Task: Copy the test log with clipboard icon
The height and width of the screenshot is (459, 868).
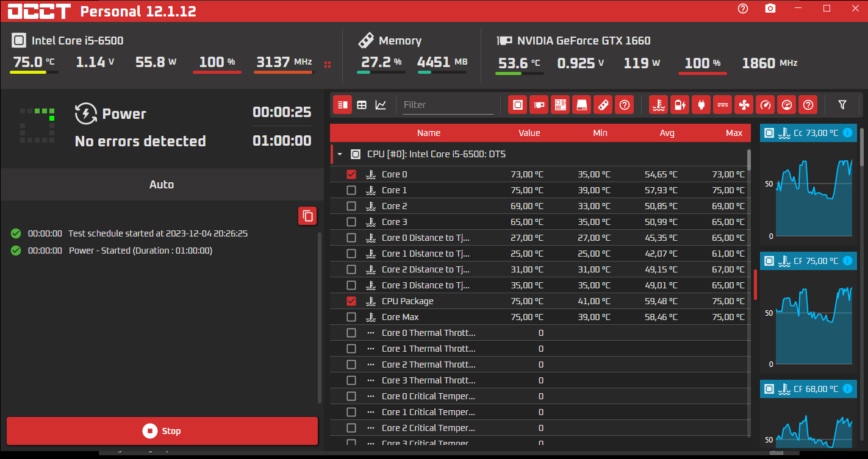Action: tap(308, 216)
